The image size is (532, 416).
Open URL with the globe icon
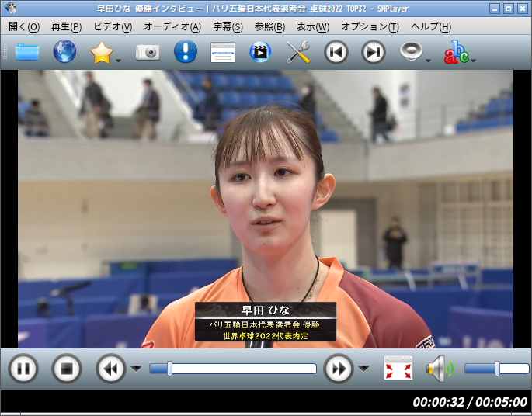tap(64, 51)
